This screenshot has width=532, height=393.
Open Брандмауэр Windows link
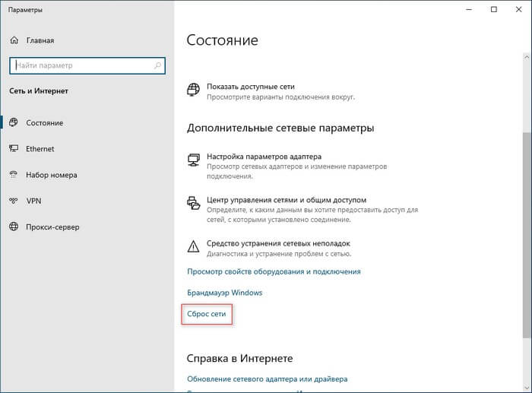pos(225,293)
